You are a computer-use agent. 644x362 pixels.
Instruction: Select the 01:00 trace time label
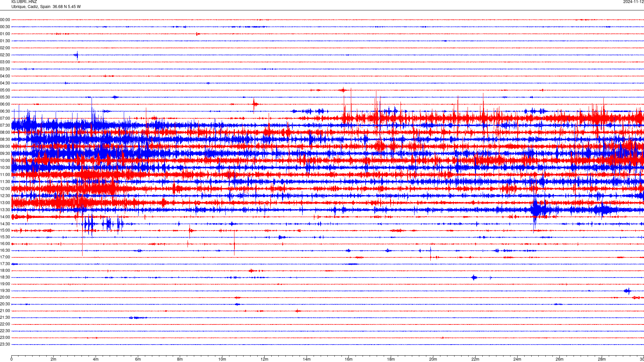pyautogui.click(x=5, y=34)
